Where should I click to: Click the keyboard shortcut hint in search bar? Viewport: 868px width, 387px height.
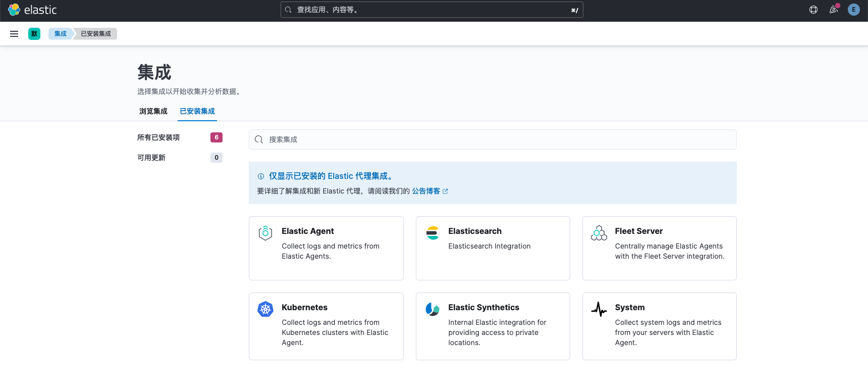pyautogui.click(x=575, y=10)
